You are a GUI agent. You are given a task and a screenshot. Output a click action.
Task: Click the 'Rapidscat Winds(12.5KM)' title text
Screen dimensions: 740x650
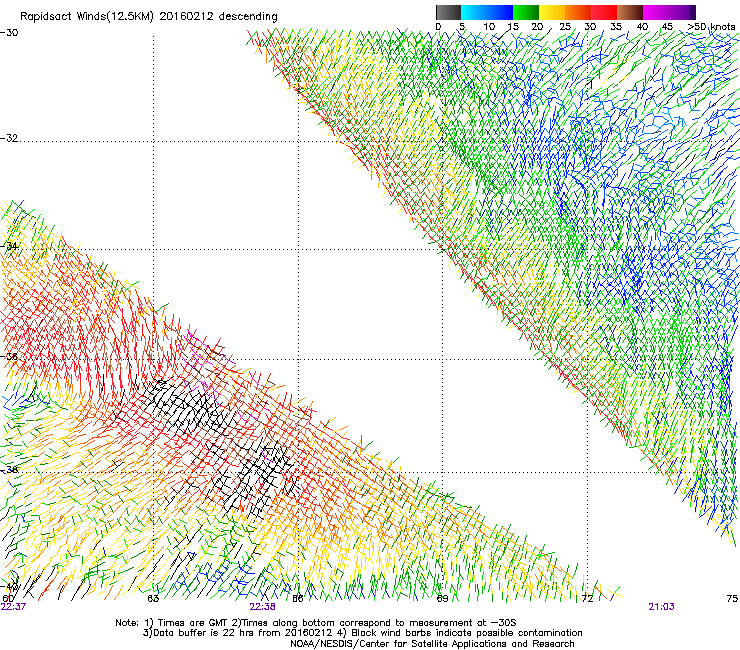87,17
